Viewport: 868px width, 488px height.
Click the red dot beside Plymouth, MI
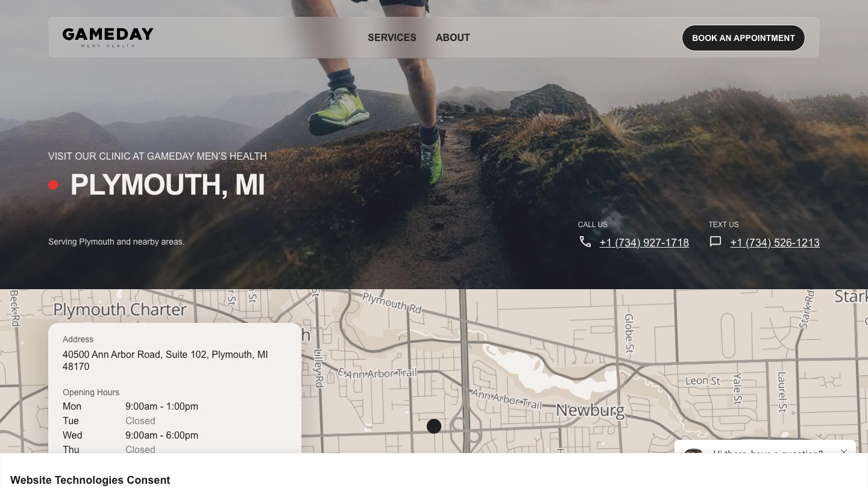(53, 185)
